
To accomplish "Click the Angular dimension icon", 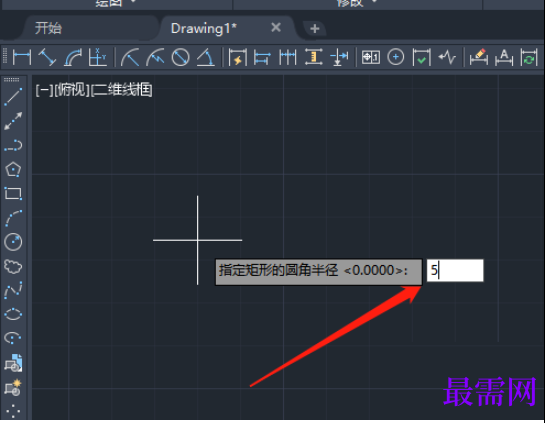I will (x=206, y=57).
